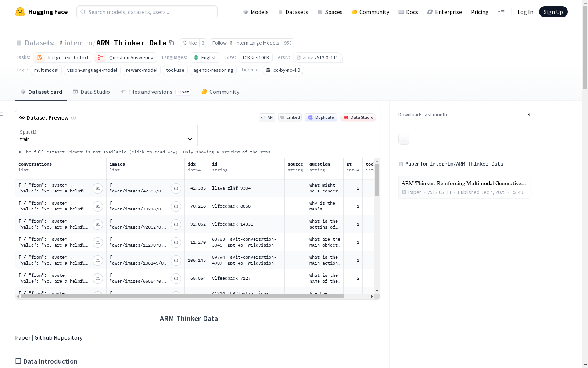Select the multimodal tag
Viewport: 588px width, 368px height.
[x=46, y=70]
